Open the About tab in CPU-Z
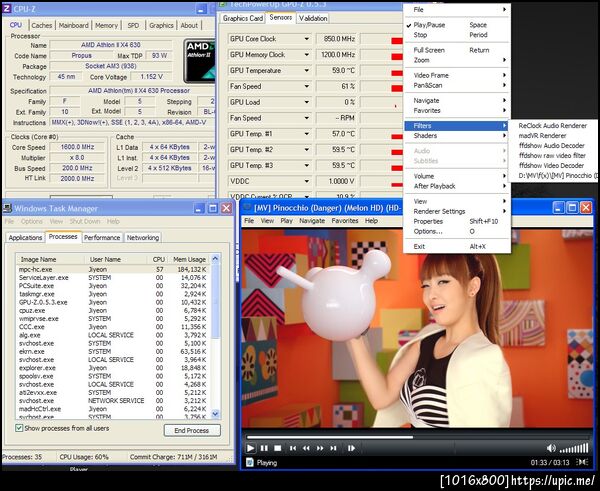This screenshot has width=600, height=491. tap(189, 25)
